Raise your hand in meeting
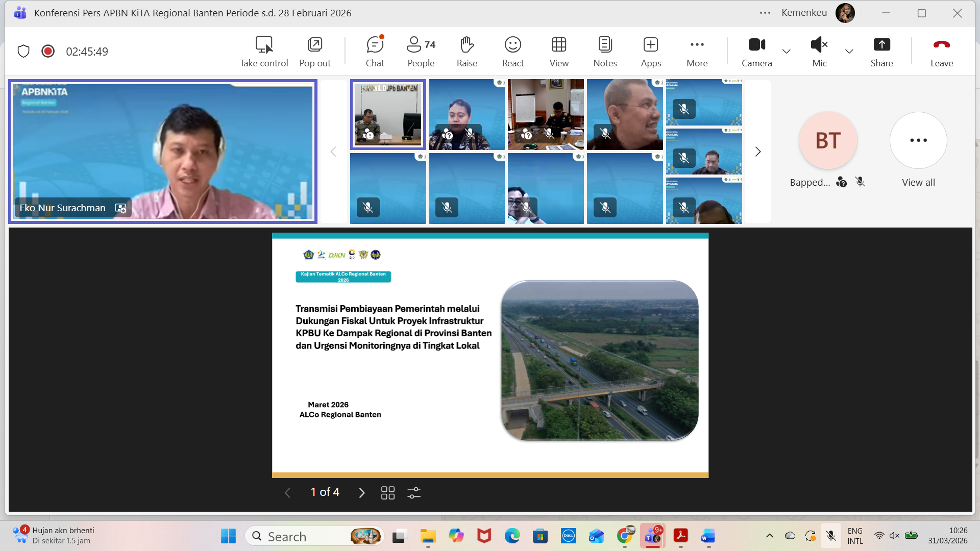 point(467,51)
